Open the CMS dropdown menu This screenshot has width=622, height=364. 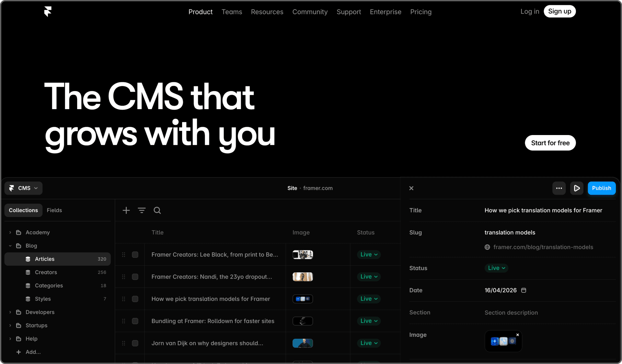(x=24, y=188)
